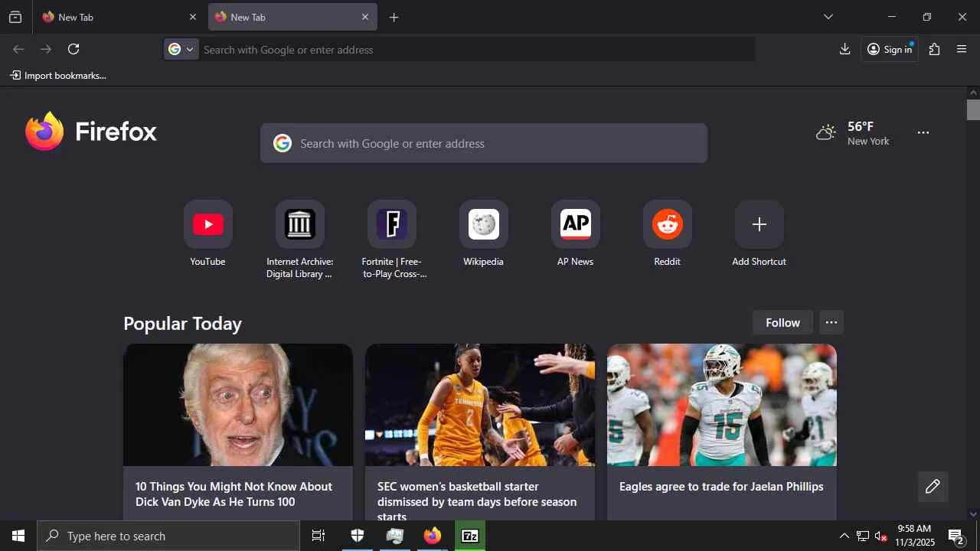Image resolution: width=980 pixels, height=551 pixels.
Task: Click the scrollbar up arrow
Action: coord(973,93)
